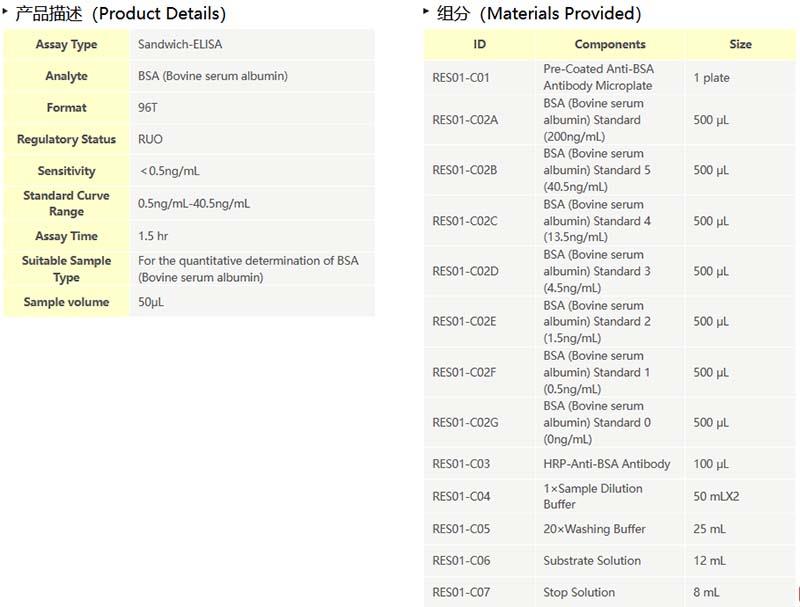Screen dimensions: 800x607
Task: Click the HRP-Anti-BSA Antibody component
Action: click(x=607, y=464)
